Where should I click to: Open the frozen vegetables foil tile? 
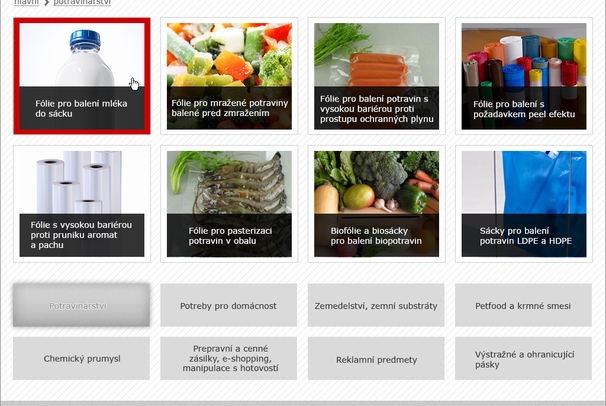229,76
